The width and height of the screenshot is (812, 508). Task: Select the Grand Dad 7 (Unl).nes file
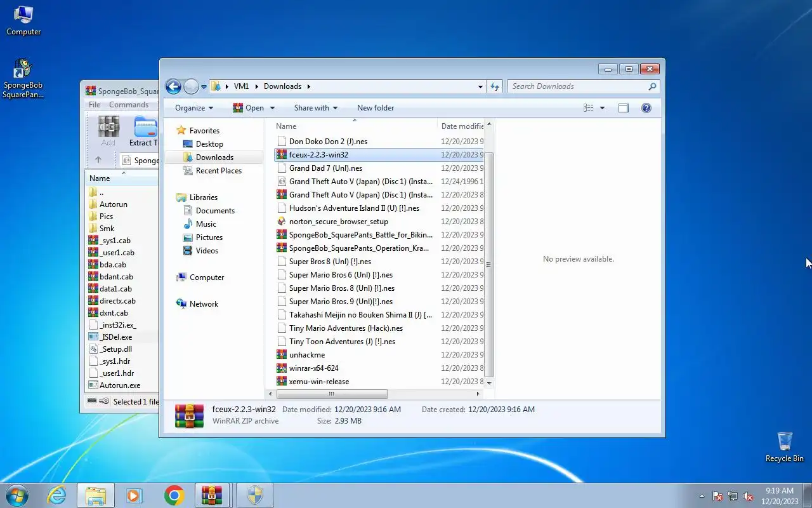point(325,168)
